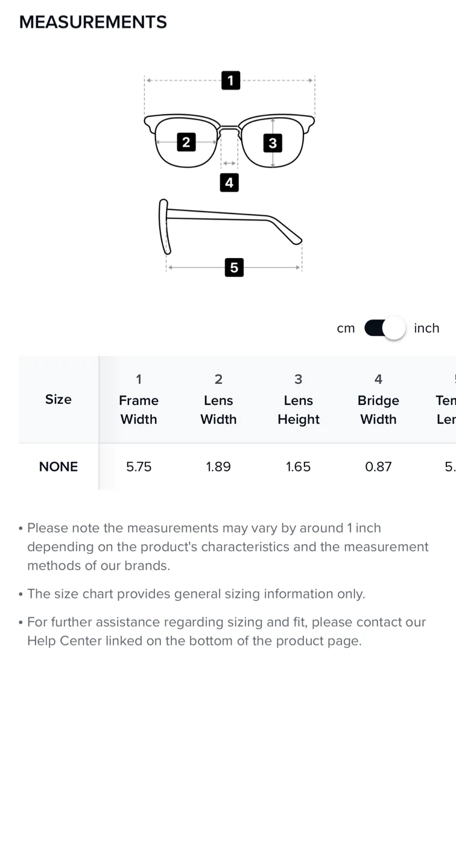The height and width of the screenshot is (868, 456).
Task: Click the side-view temple arm illustration
Action: coord(230,226)
